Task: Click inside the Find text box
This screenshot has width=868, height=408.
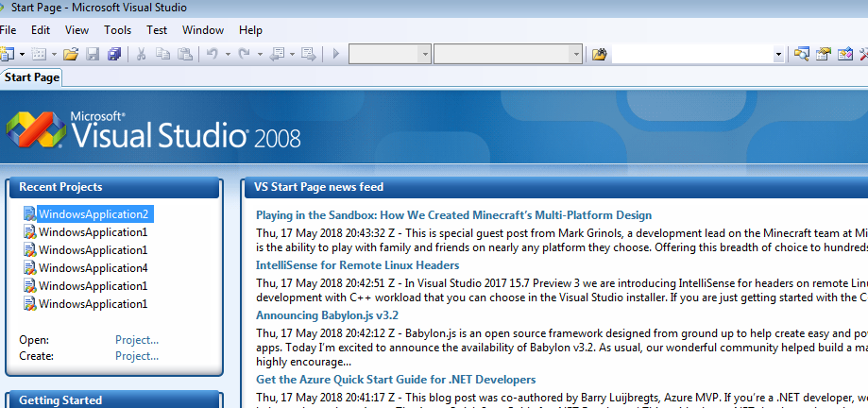Action: click(x=692, y=54)
